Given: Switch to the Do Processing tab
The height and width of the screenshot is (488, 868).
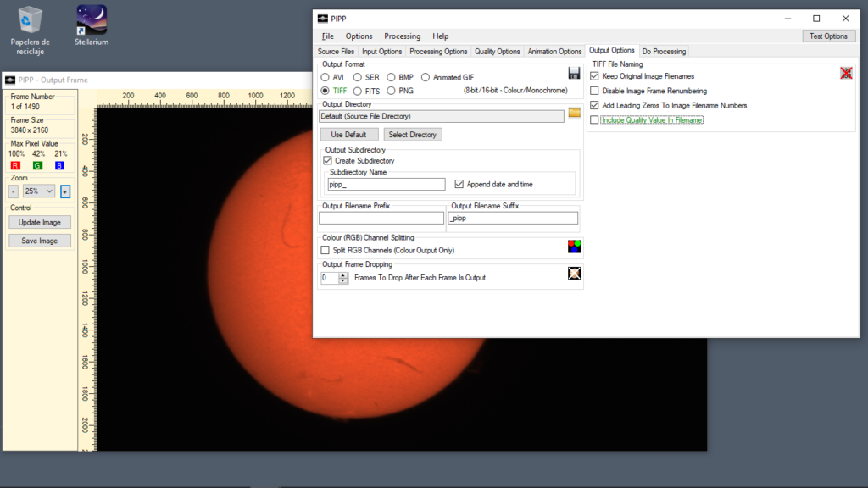Looking at the screenshot, I should point(664,52).
